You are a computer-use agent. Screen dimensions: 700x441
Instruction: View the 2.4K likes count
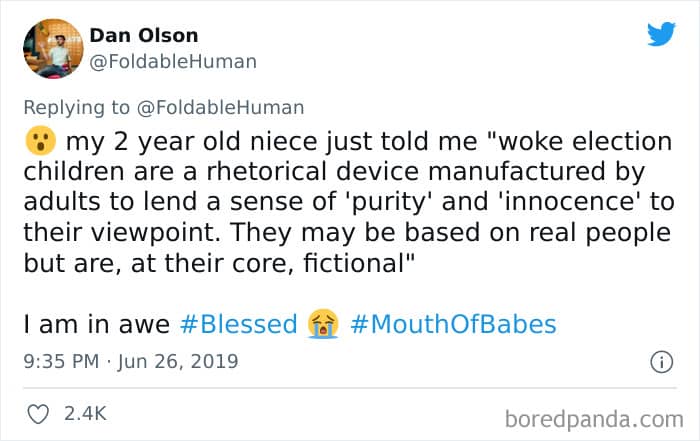pyautogui.click(x=85, y=414)
